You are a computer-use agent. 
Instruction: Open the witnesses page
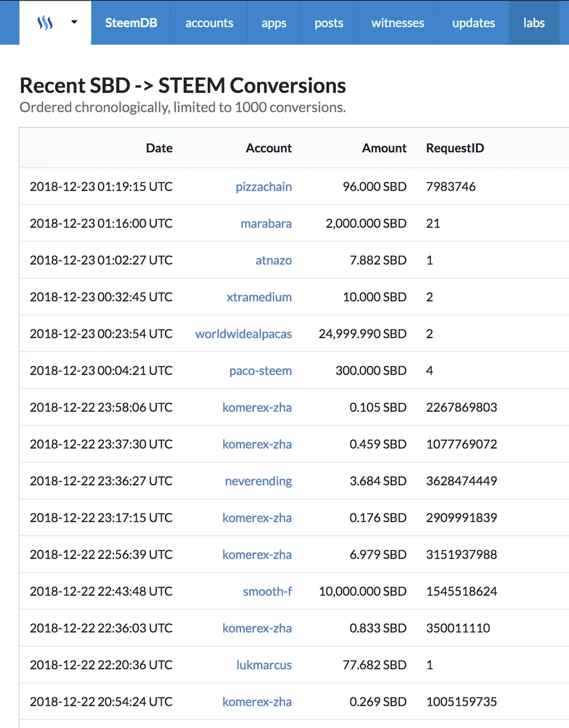pyautogui.click(x=397, y=23)
